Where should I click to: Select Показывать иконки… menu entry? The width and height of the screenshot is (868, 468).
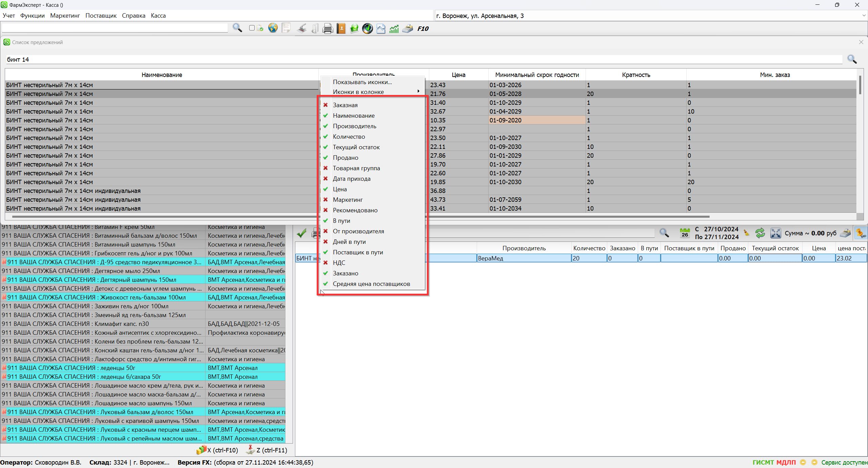coord(362,82)
